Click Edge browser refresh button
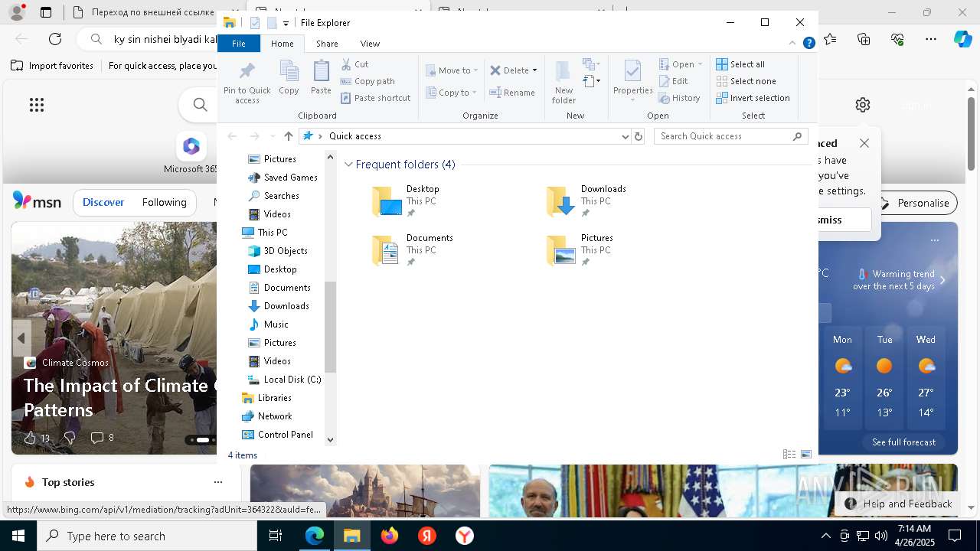Image resolution: width=980 pixels, height=551 pixels. 55,39
